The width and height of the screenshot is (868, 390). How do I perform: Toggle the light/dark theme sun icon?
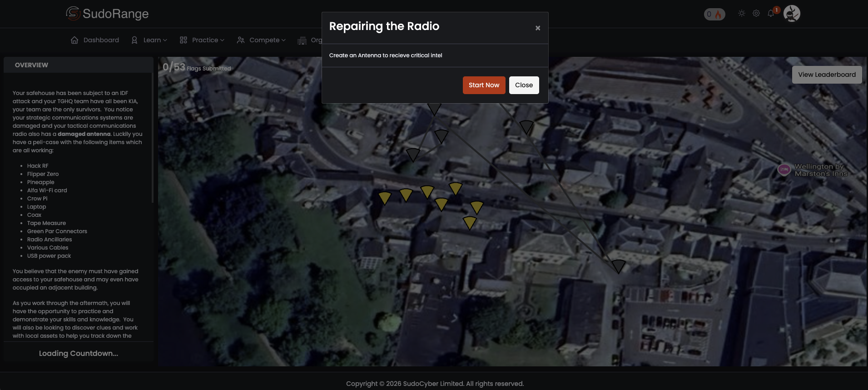pyautogui.click(x=742, y=14)
